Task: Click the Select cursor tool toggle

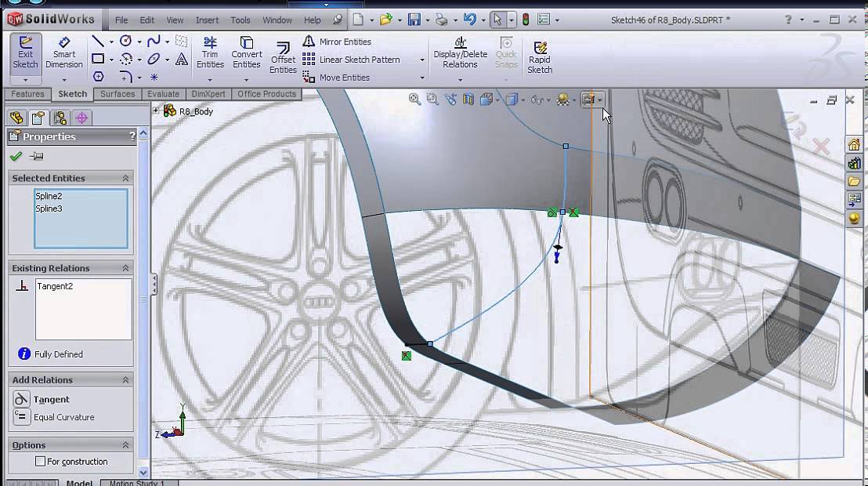Action: pyautogui.click(x=497, y=20)
